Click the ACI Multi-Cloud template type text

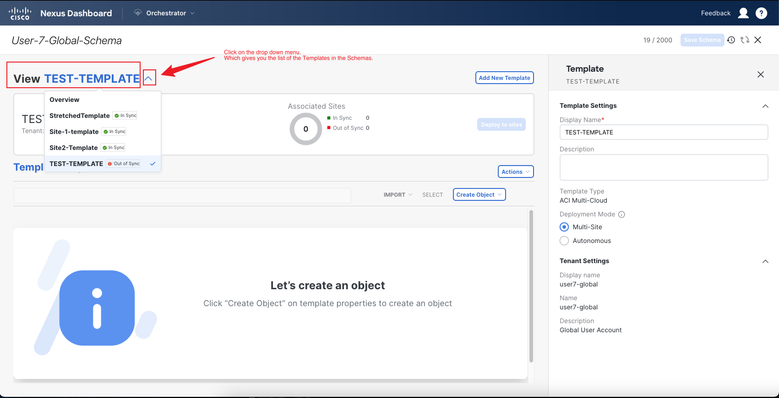(583, 200)
